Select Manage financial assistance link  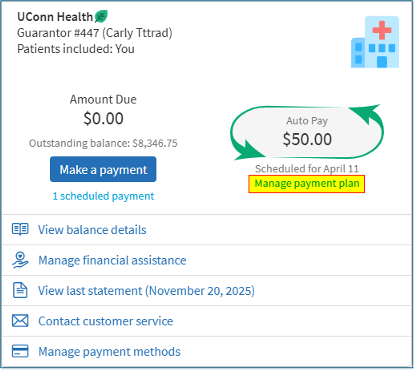click(x=112, y=260)
